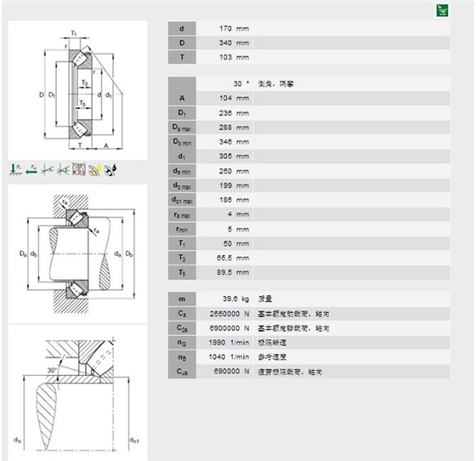The width and height of the screenshot is (476, 461).
Task: Click the 'T1' header cell
Action: click(x=182, y=243)
